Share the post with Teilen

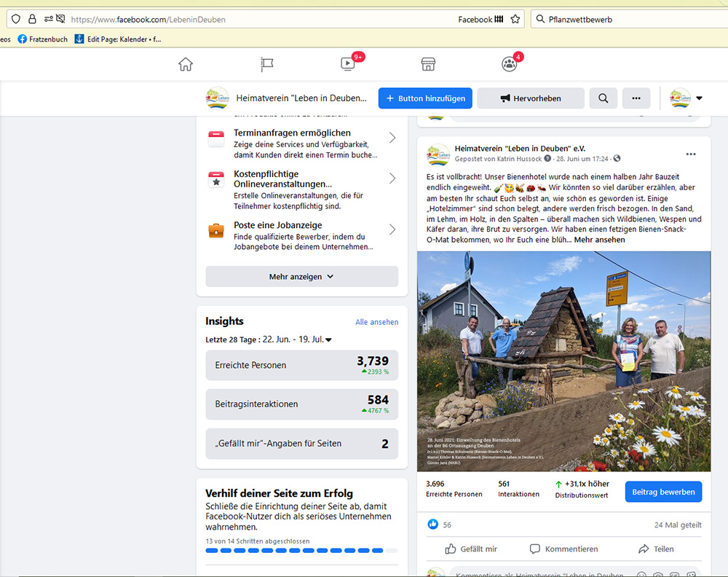point(656,549)
